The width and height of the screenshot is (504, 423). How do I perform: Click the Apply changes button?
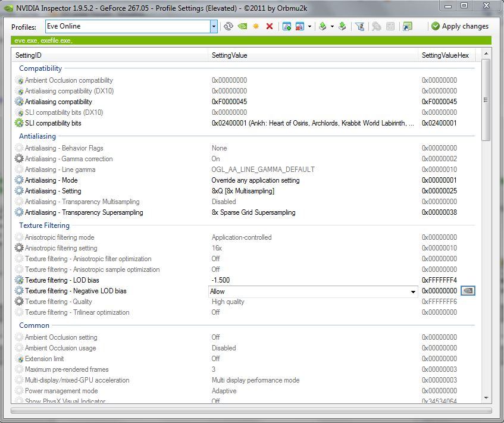pos(460,26)
